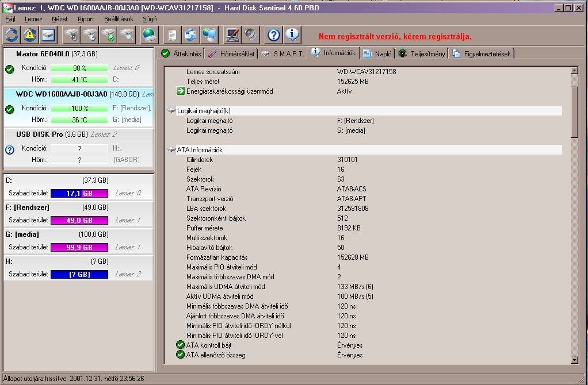Click the scrollbar down arrow in info panel

[x=574, y=360]
